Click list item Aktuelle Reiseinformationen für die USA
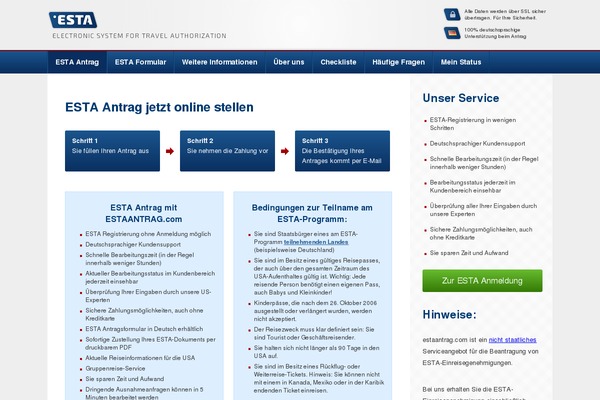The image size is (600, 400). pos(140,358)
